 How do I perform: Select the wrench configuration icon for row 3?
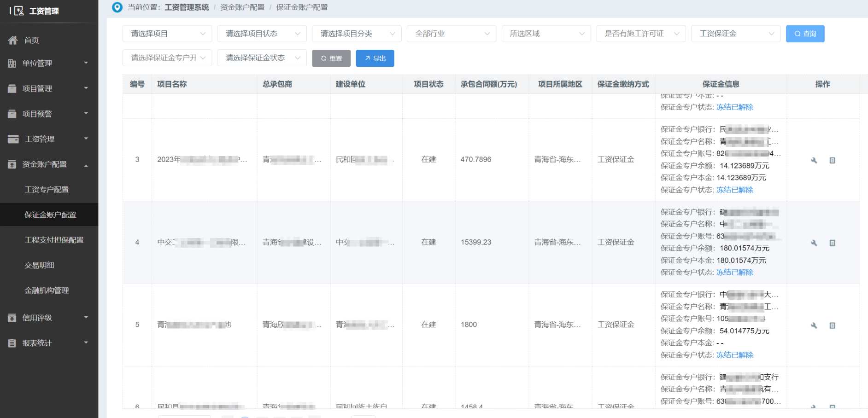point(814,160)
